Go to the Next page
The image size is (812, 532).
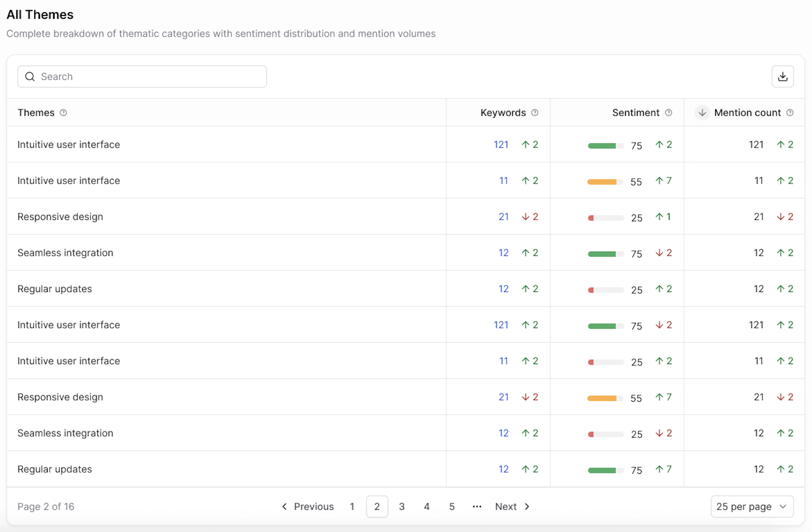pos(512,506)
